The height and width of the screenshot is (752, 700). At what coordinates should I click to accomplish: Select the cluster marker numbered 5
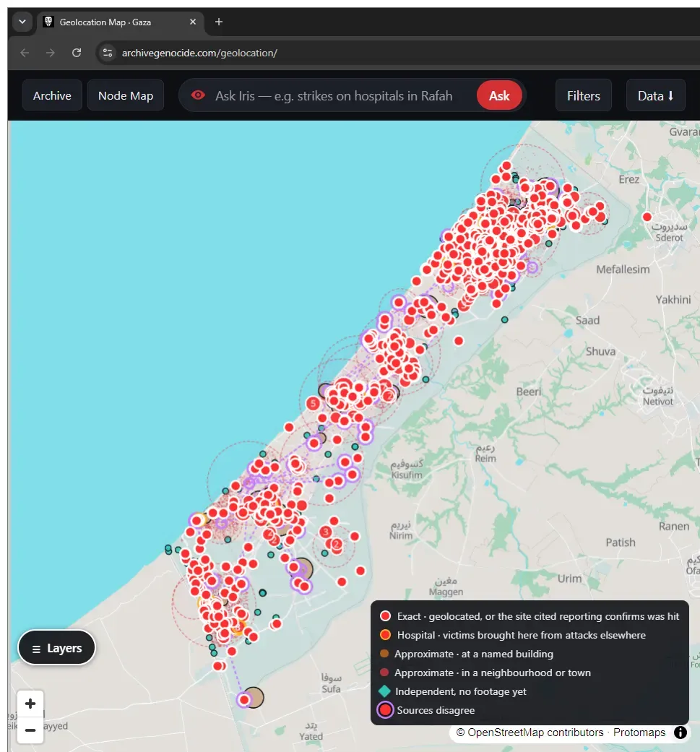[x=313, y=403]
